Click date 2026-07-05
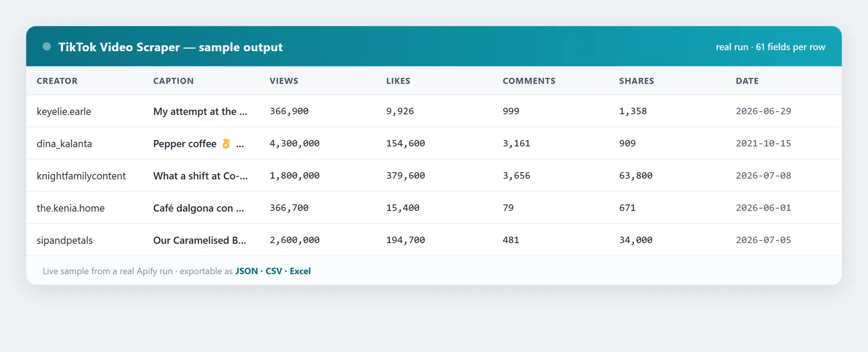Image resolution: width=868 pixels, height=352 pixels. (x=763, y=240)
